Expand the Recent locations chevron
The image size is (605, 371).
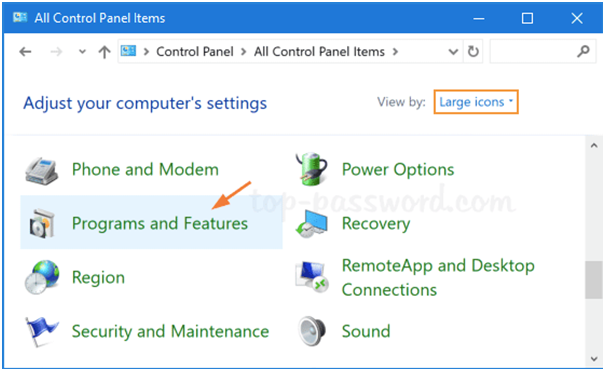coord(82,51)
